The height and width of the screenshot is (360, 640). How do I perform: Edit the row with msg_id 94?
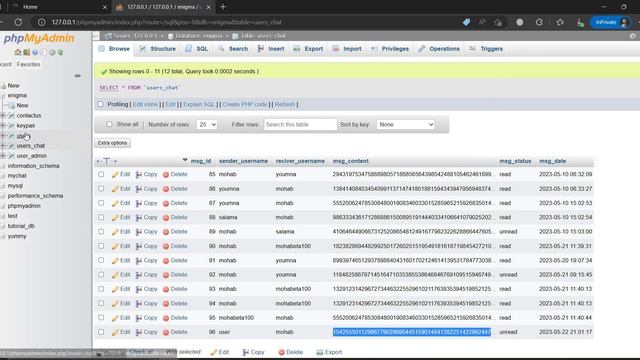click(x=121, y=304)
